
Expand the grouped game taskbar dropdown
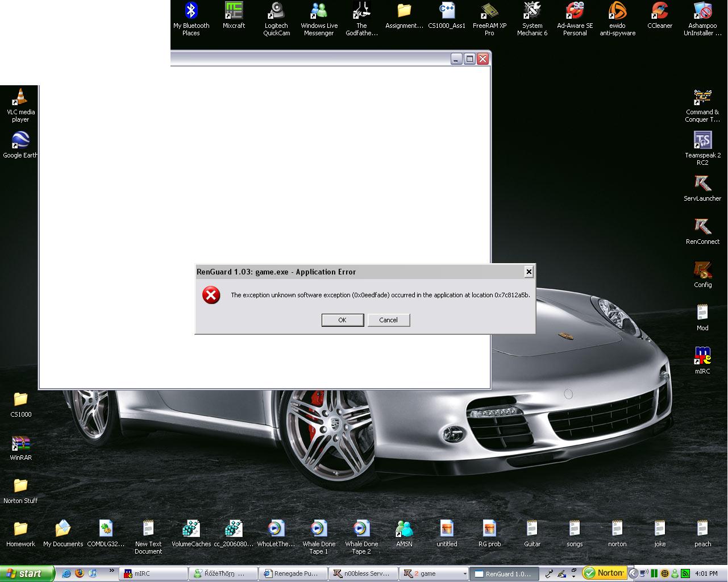tap(464, 574)
